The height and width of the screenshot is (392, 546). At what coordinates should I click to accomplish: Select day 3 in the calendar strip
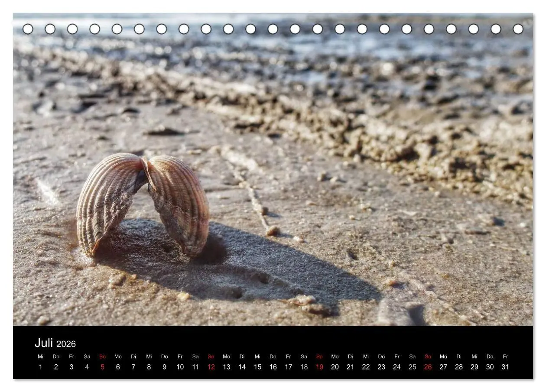(71, 367)
